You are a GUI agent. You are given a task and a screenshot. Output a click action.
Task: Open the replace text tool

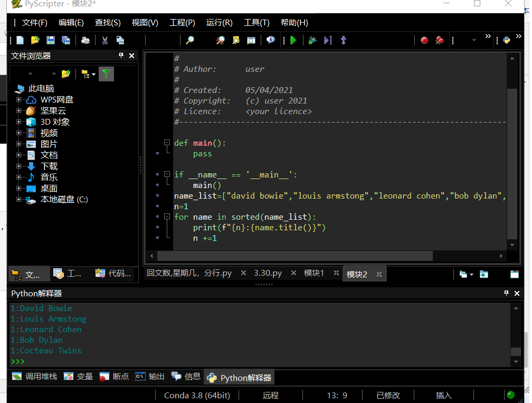point(221,40)
